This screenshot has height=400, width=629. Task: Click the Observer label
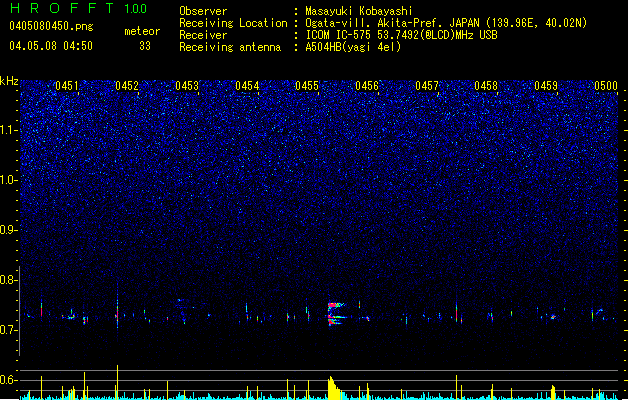(203, 11)
